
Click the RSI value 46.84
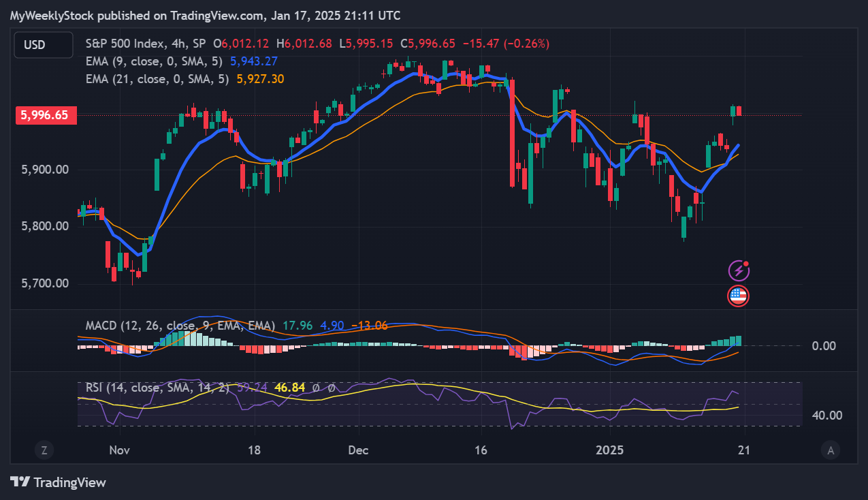[289, 388]
